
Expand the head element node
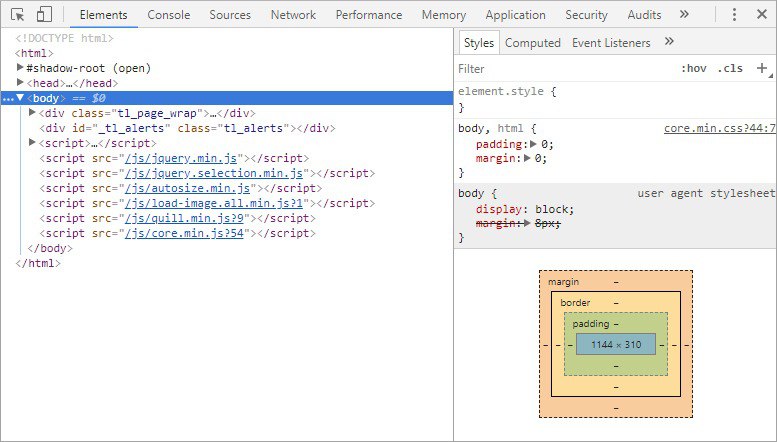point(20,82)
